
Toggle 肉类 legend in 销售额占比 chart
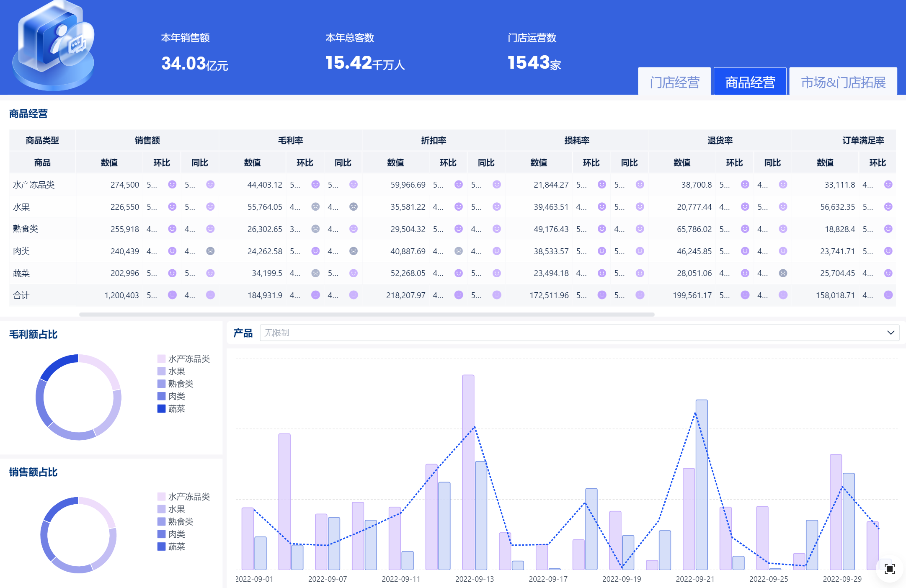coord(176,534)
